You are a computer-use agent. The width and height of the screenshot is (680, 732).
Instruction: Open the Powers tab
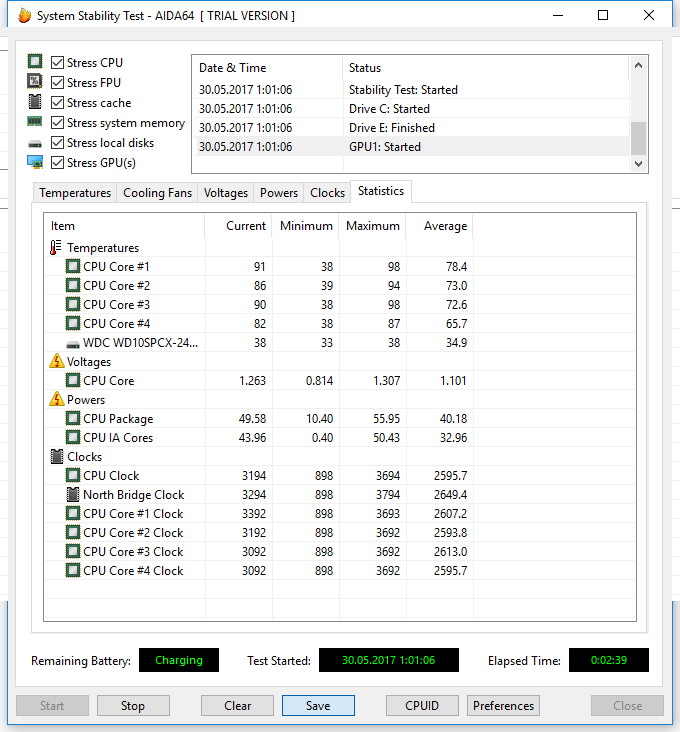click(279, 193)
